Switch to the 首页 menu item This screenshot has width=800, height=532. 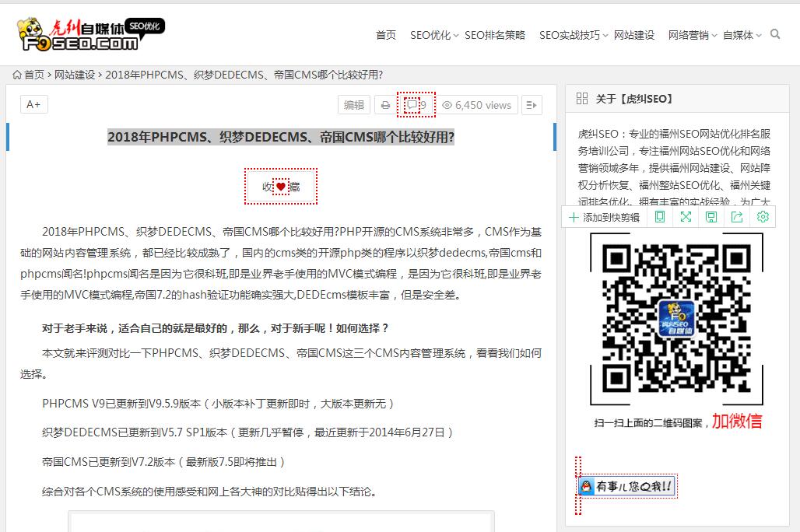click(x=385, y=35)
